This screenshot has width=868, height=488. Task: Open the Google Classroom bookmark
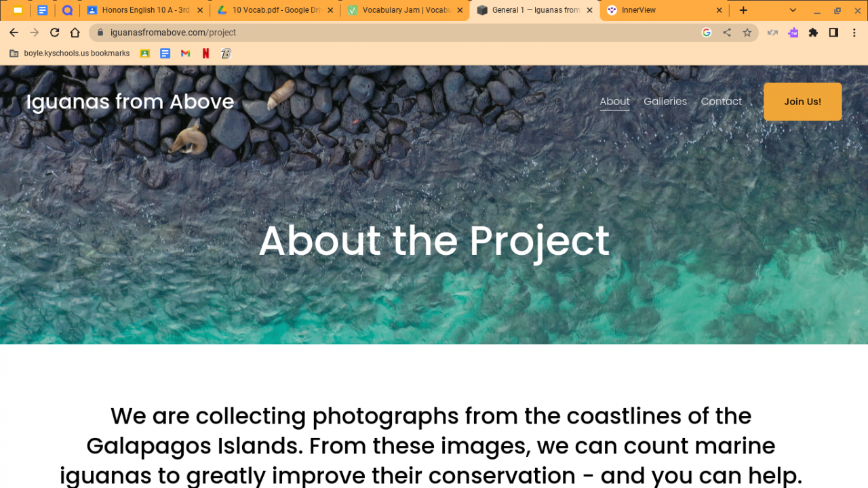point(144,54)
